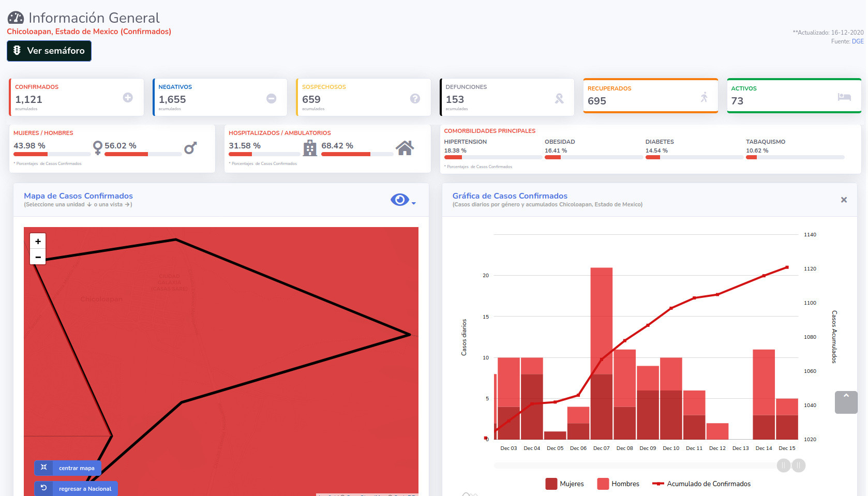The width and height of the screenshot is (868, 496).
Task: Click the TABAQUISMO 10.62 % value
Action: coord(757,151)
